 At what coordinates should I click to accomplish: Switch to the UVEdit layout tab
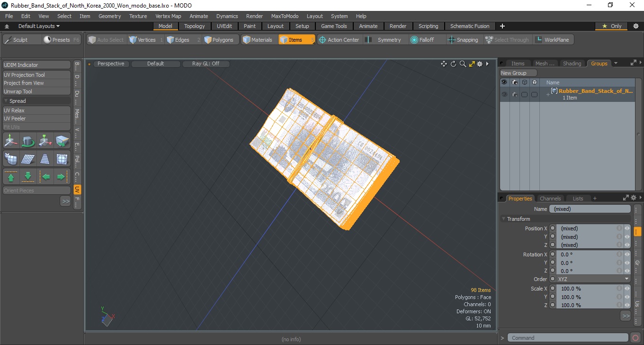tap(224, 26)
